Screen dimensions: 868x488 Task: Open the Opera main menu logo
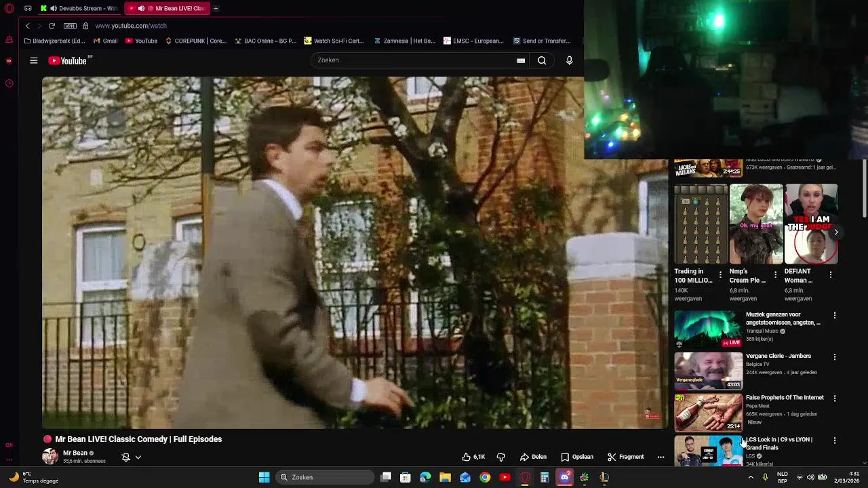[x=8, y=8]
